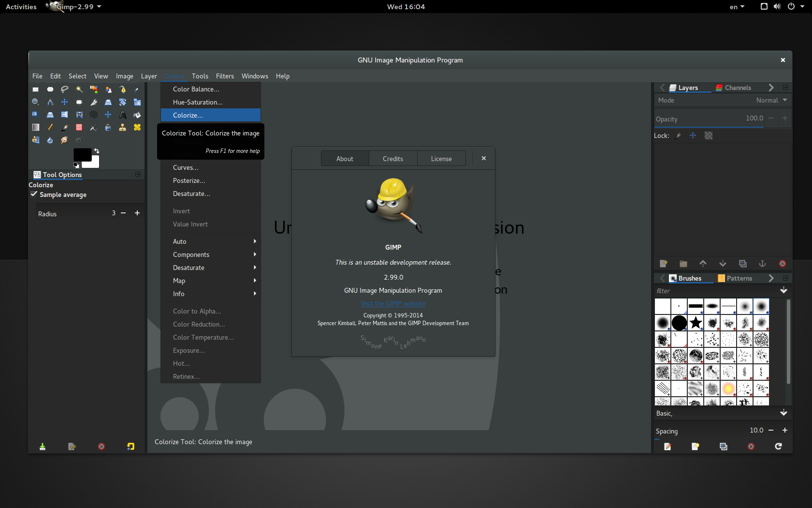Viewport: 812px width, 508px height.
Task: Click the brushes list scrollbar
Action: 788,342
